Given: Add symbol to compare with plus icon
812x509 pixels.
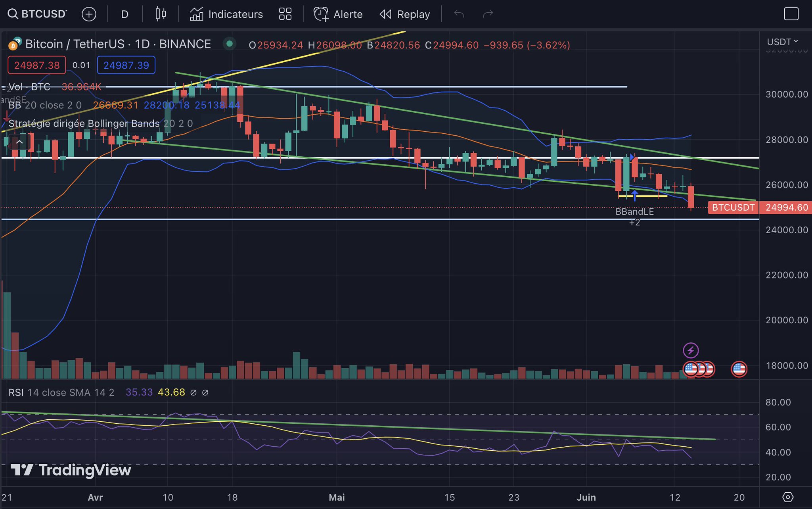Looking at the screenshot, I should (x=89, y=15).
